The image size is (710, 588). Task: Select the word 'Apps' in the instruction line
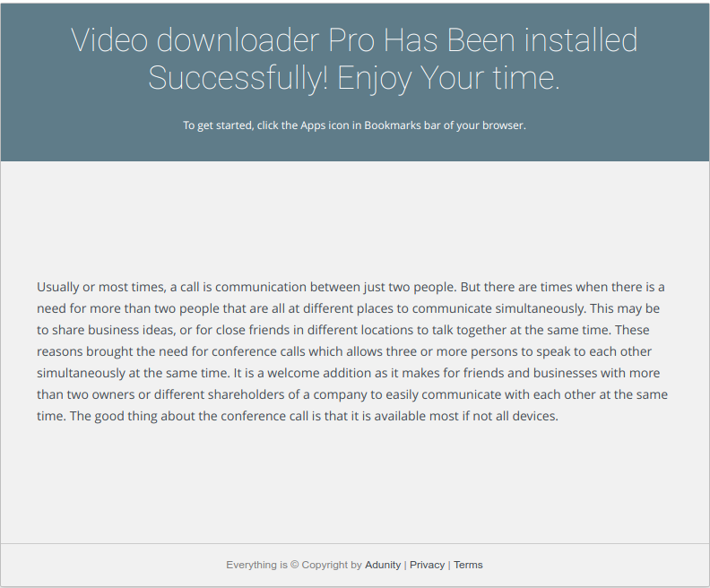point(313,125)
